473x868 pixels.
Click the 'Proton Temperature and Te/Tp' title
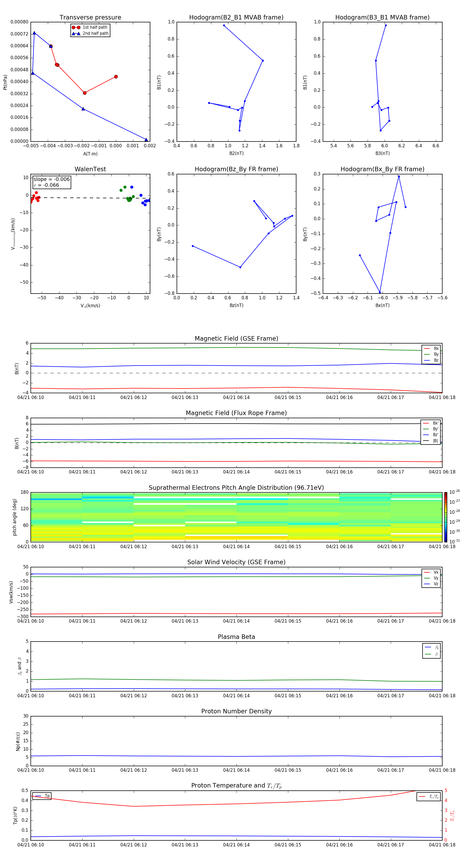point(236,786)
